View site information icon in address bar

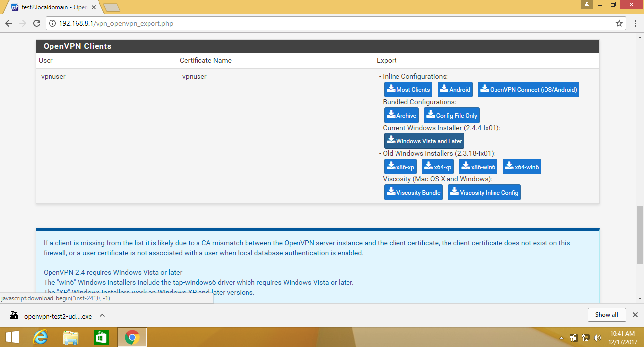tap(52, 23)
